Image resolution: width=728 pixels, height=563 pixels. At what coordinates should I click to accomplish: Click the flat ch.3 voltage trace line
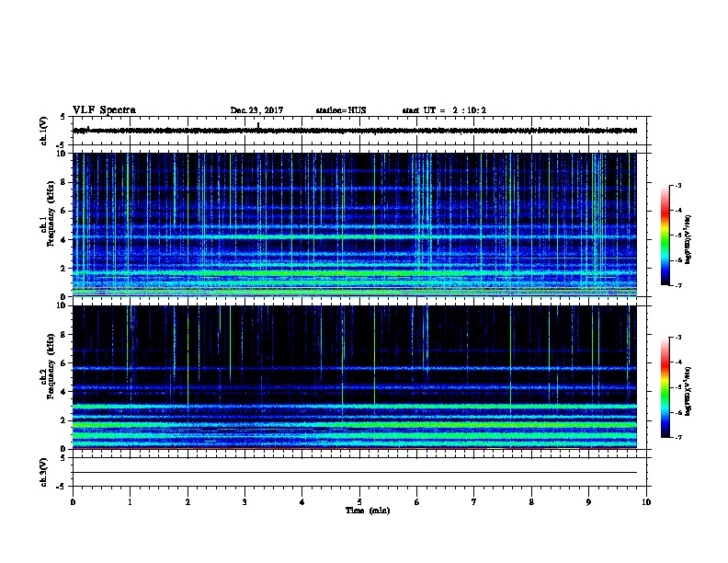tap(355, 473)
